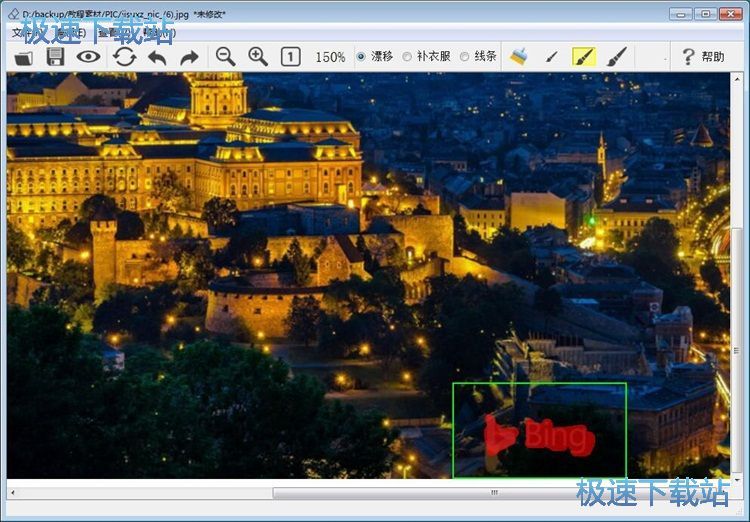Save the image with floppy disk icon
The width and height of the screenshot is (750, 522).
click(55, 57)
